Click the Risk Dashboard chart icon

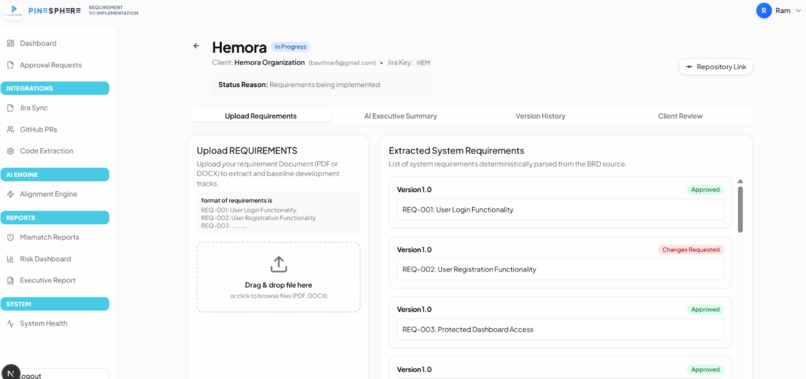[x=10, y=259]
